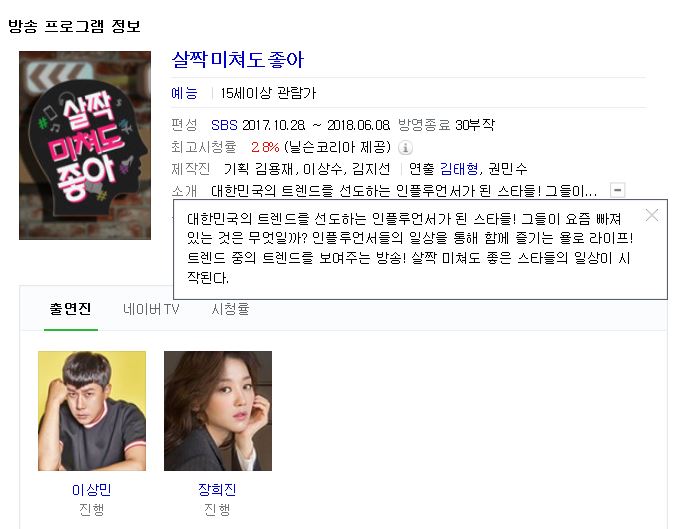Image resolution: width=699 pixels, height=529 pixels.
Task: Close the program introduction popup
Action: 651,215
